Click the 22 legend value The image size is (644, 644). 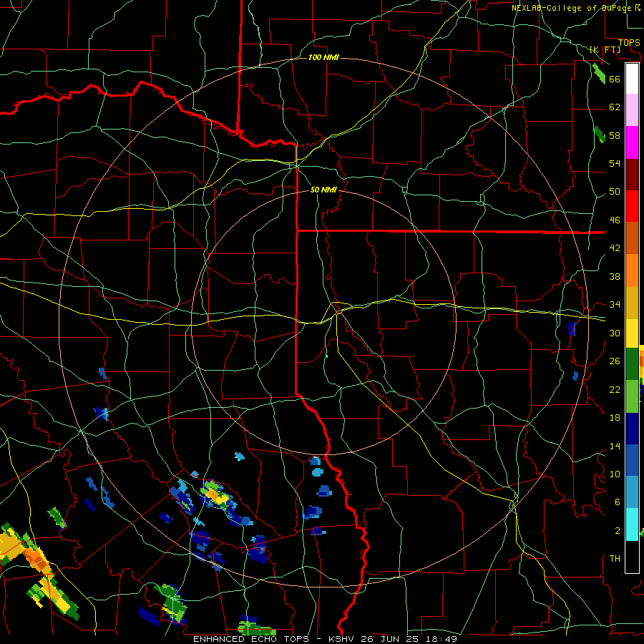tap(615, 389)
